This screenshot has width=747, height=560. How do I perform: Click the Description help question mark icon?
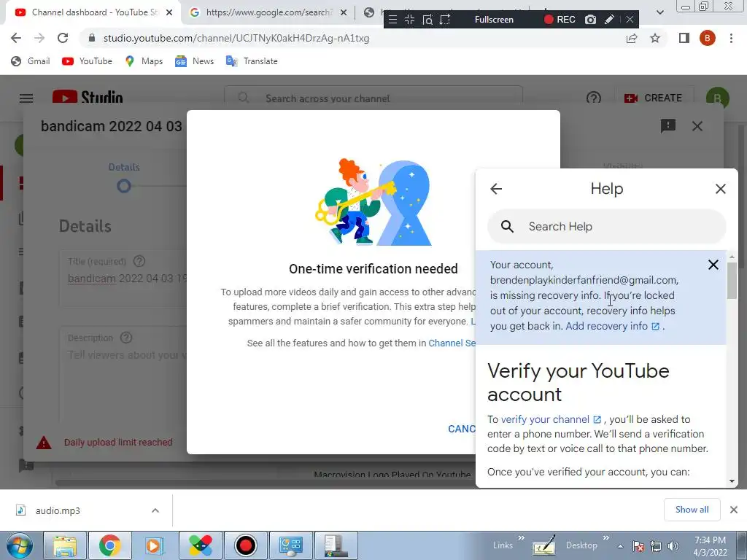(x=126, y=338)
